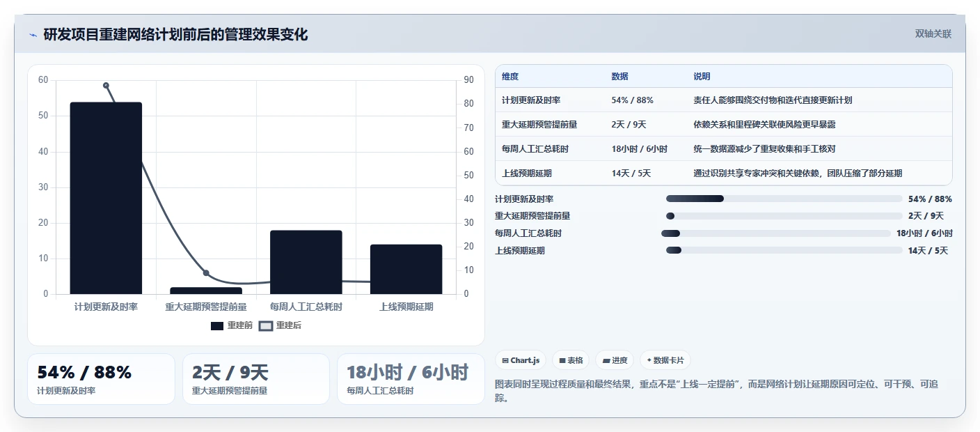Open the 2天 / 9天 data card
The width and height of the screenshot is (980, 432).
tap(256, 379)
